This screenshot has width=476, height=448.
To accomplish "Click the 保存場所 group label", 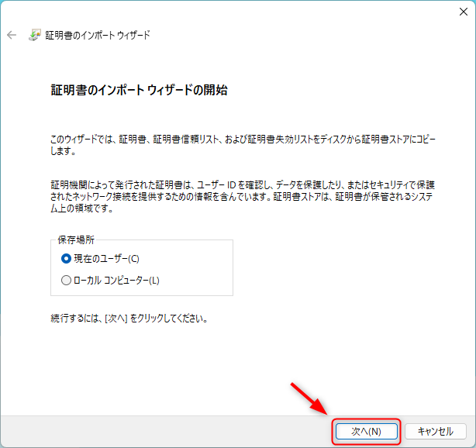I will pyautogui.click(x=76, y=240).
